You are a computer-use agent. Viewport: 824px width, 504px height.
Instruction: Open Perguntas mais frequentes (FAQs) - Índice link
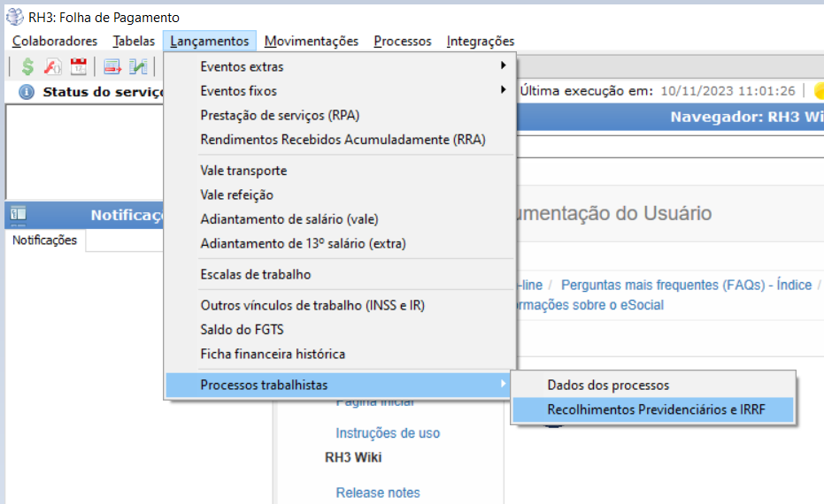686,285
